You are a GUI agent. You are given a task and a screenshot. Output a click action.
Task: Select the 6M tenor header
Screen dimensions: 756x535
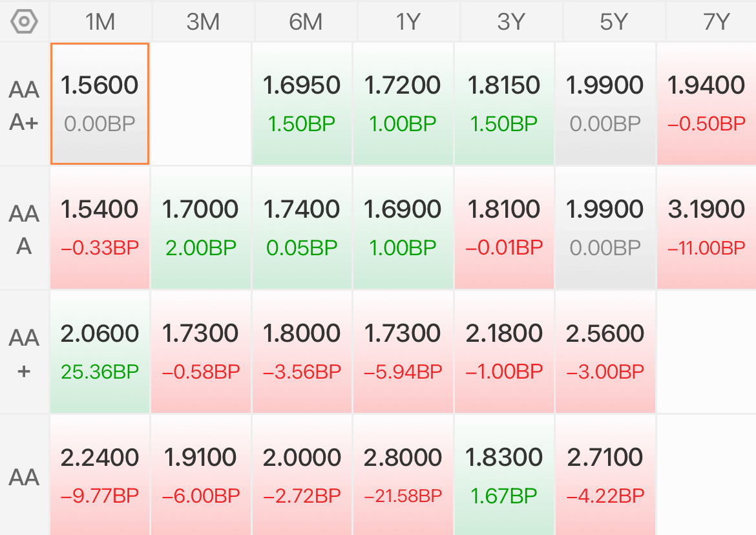pos(306,22)
